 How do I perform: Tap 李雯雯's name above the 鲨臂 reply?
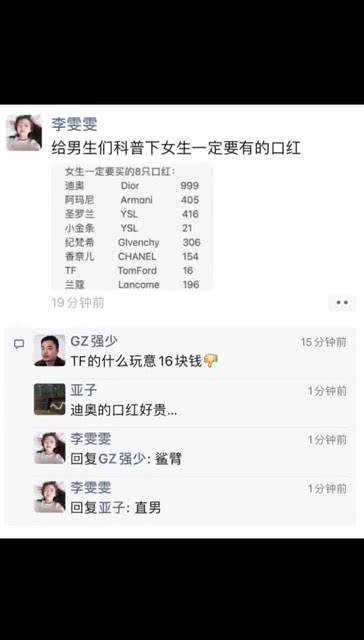(91, 439)
